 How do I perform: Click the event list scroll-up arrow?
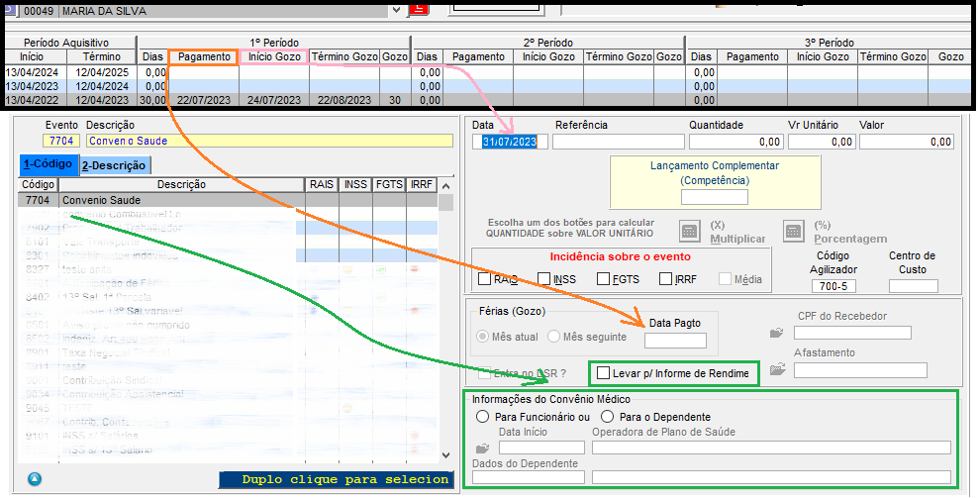pyautogui.click(x=445, y=185)
